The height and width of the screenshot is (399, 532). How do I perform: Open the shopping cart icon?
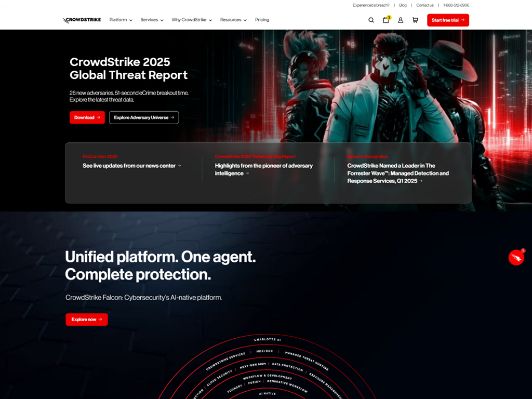tap(415, 20)
